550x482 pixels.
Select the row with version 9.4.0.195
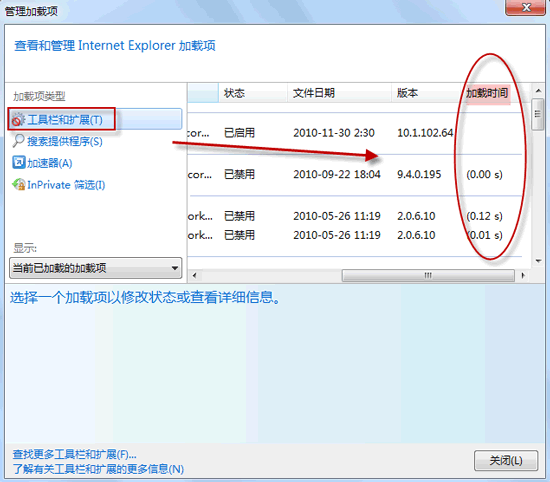click(x=355, y=174)
